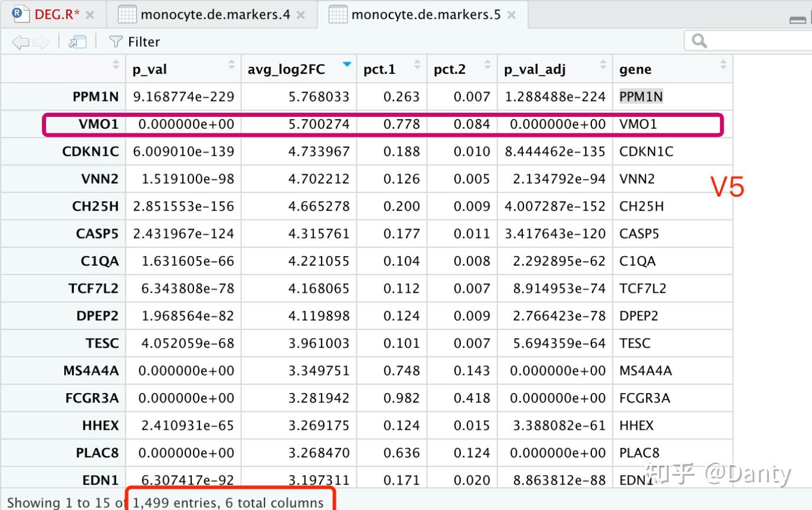Minimize the source pane
Screen dimensions: 812x510
[x=798, y=19]
